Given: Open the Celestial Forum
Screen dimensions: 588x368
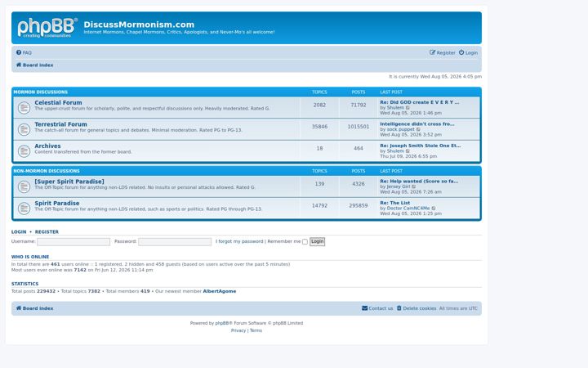Looking at the screenshot, I should 58,102.
